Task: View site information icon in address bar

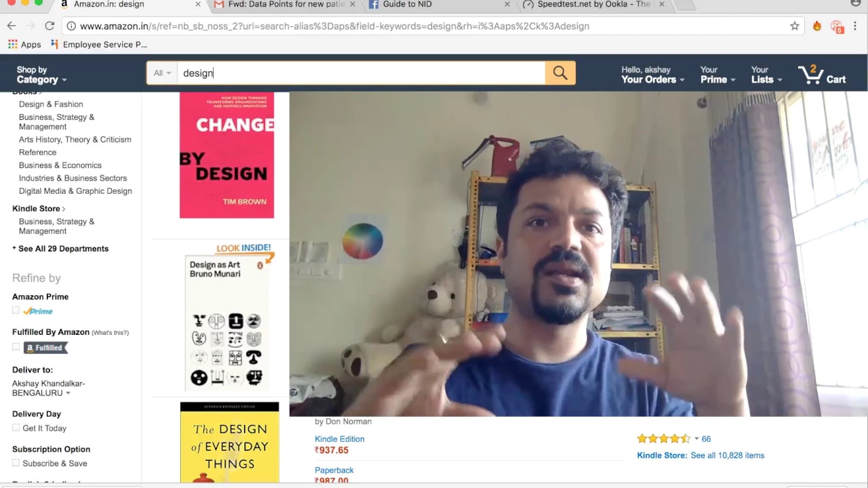Action: [71, 26]
